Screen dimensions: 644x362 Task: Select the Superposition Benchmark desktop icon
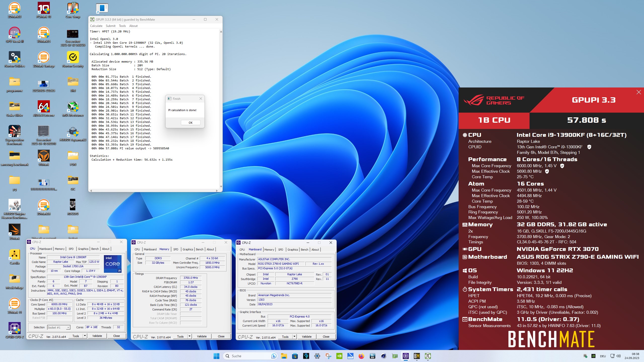(14, 135)
